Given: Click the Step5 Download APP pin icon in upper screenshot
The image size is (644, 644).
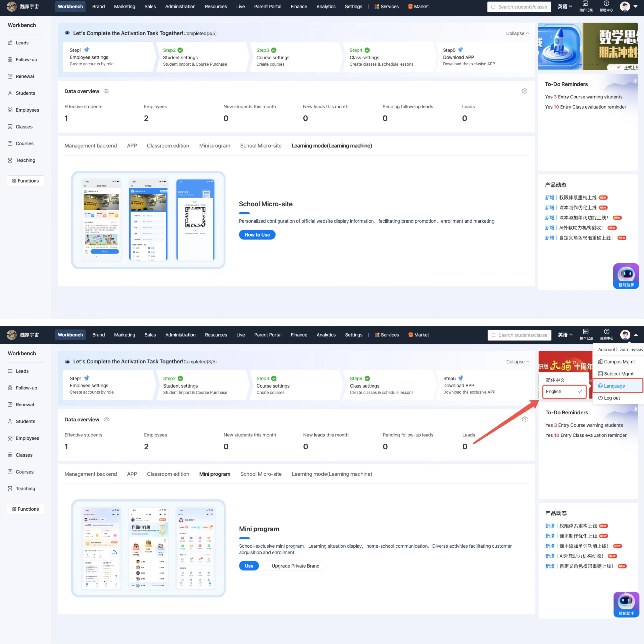Looking at the screenshot, I should (461, 50).
